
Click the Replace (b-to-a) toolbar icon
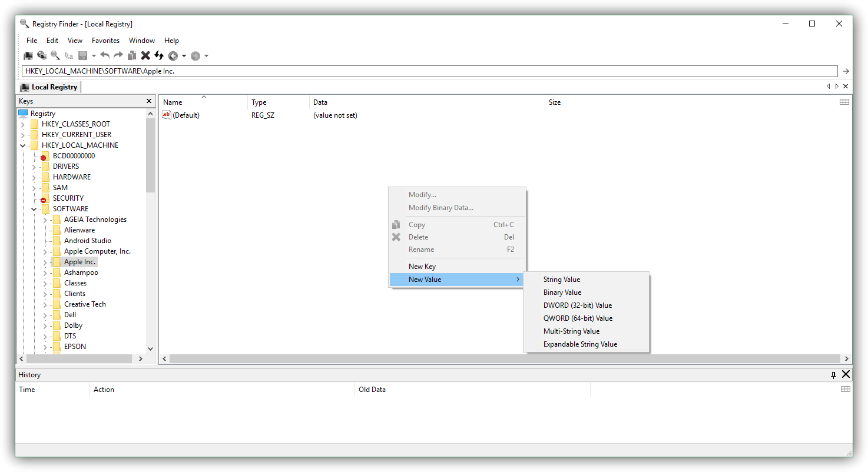(x=69, y=56)
